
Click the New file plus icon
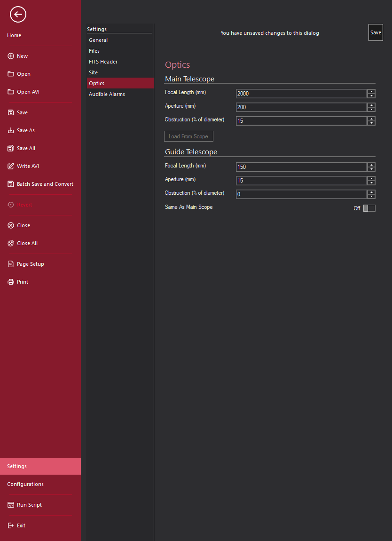coord(11,56)
